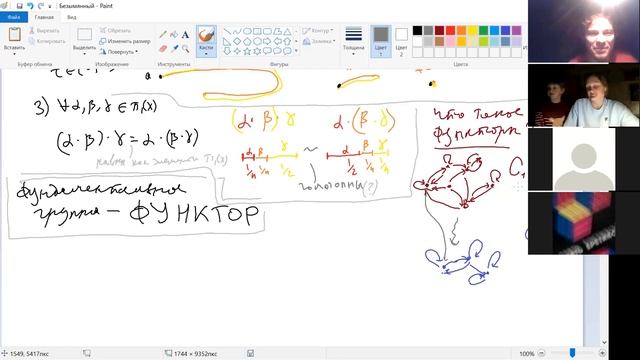
Task: Open the Customize Quick Access Toolbar arrow
Action: [50, 6]
